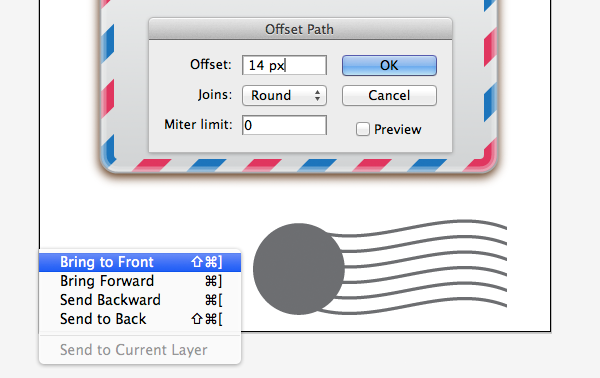Select the gray circle postmark shape

tap(298, 269)
